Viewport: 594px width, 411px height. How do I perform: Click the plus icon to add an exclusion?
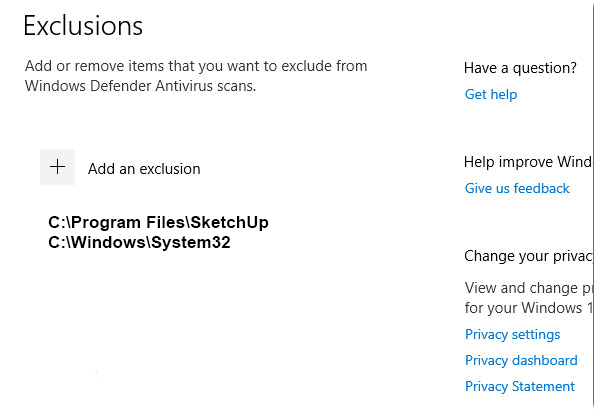(x=58, y=167)
